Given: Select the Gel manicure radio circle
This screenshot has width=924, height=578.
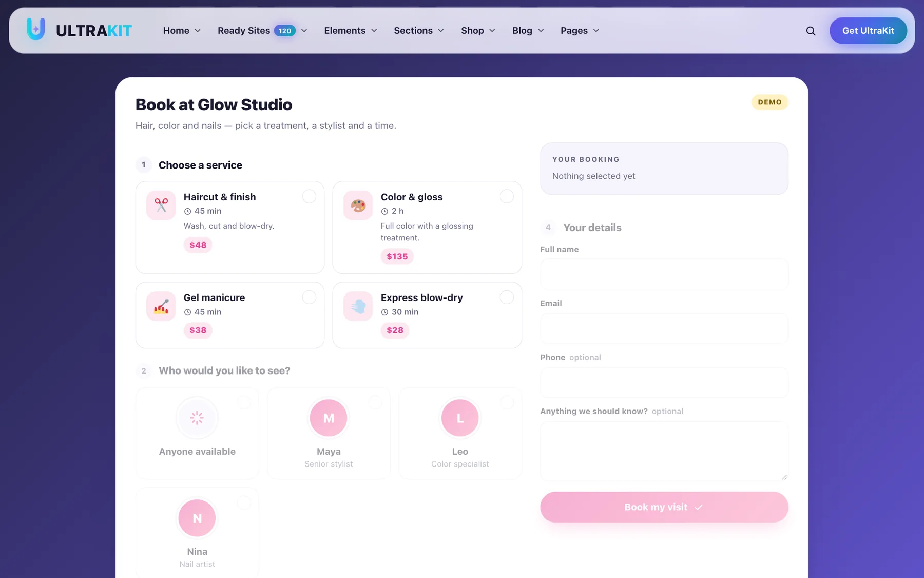Looking at the screenshot, I should 309,297.
